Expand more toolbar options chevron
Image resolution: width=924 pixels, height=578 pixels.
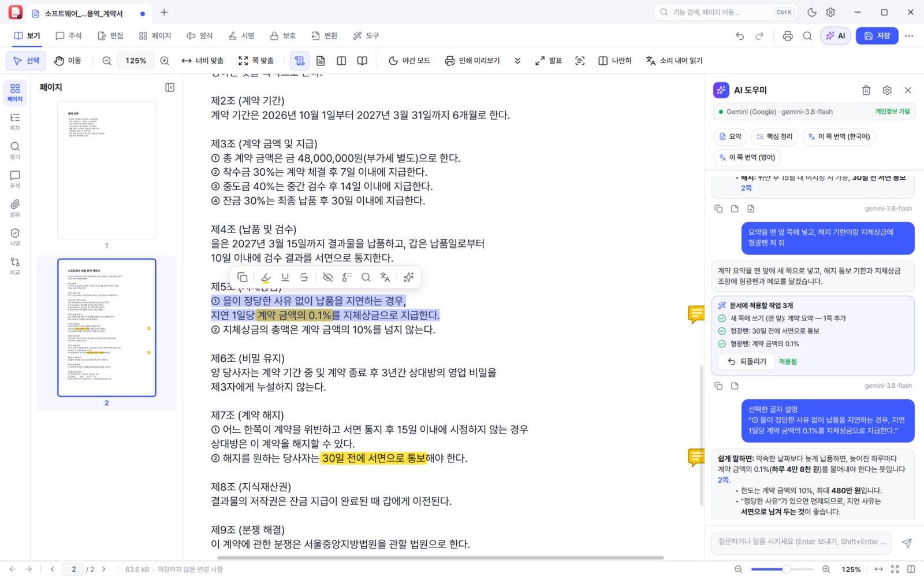point(517,61)
